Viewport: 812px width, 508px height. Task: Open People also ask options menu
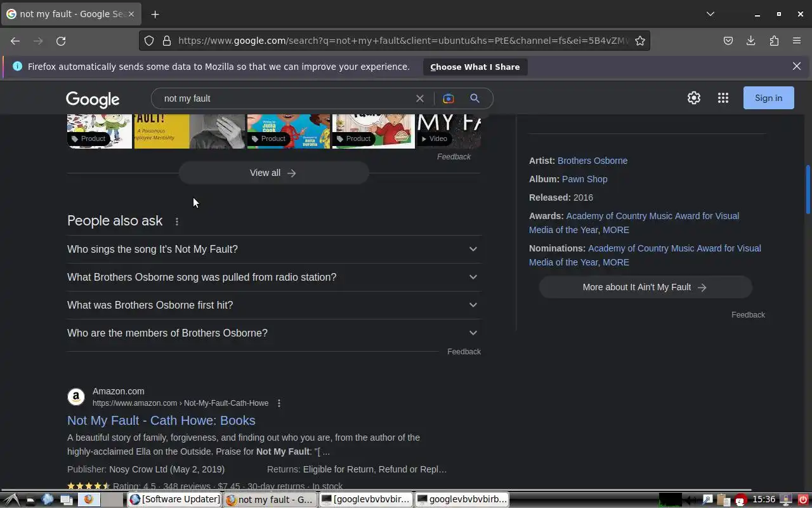pyautogui.click(x=177, y=222)
